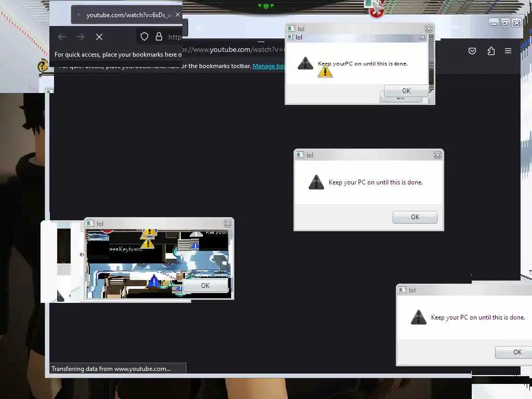This screenshot has height=399, width=532.
Task: Click OK in the topmost lol dialog
Action: (406, 90)
